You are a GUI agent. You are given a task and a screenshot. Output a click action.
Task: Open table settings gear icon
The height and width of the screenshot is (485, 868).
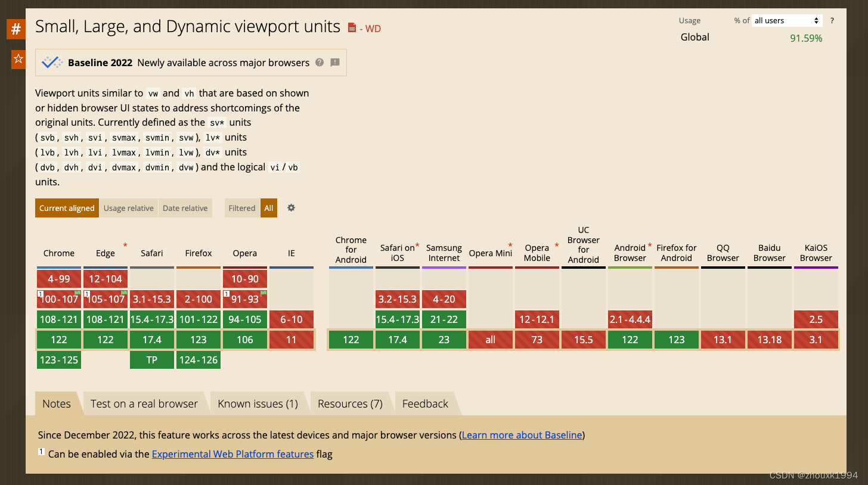coord(291,208)
